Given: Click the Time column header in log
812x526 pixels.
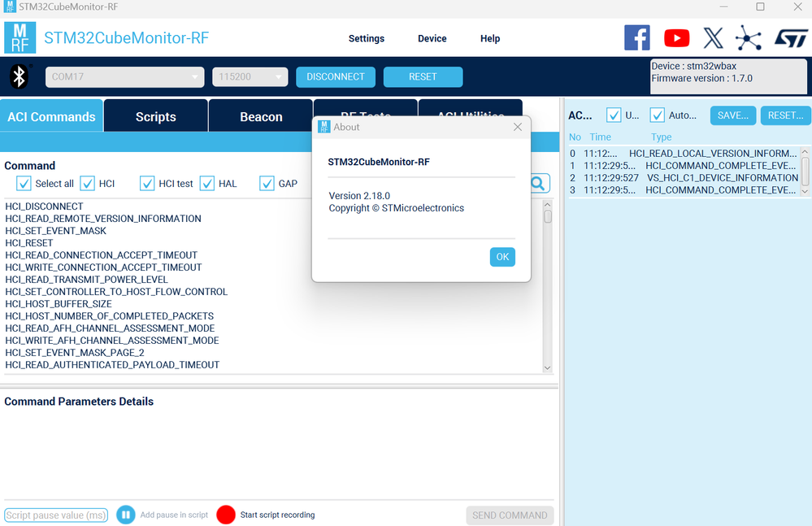Looking at the screenshot, I should [x=600, y=137].
